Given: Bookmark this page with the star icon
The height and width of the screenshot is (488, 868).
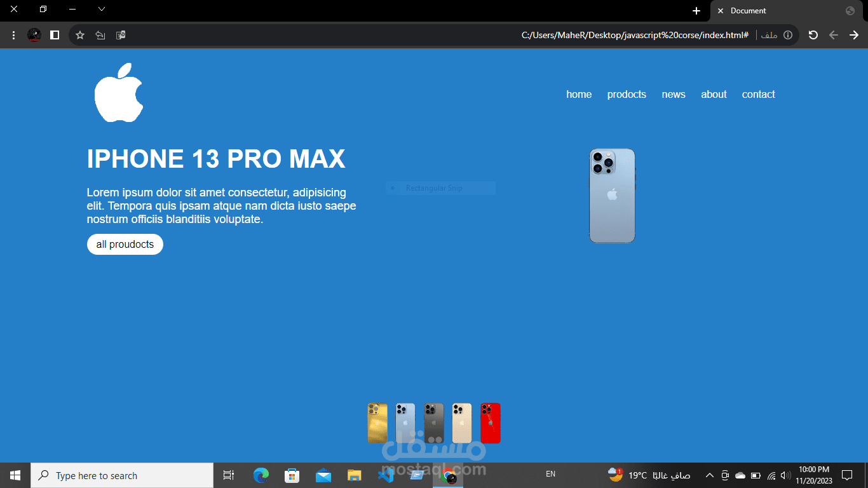Looking at the screenshot, I should (x=80, y=35).
